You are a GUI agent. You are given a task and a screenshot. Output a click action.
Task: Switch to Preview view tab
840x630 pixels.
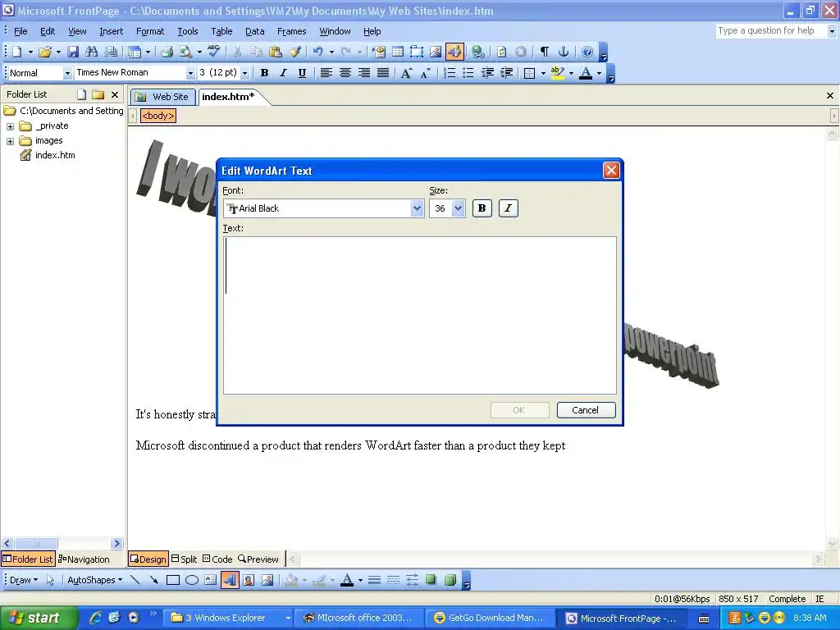point(258,559)
